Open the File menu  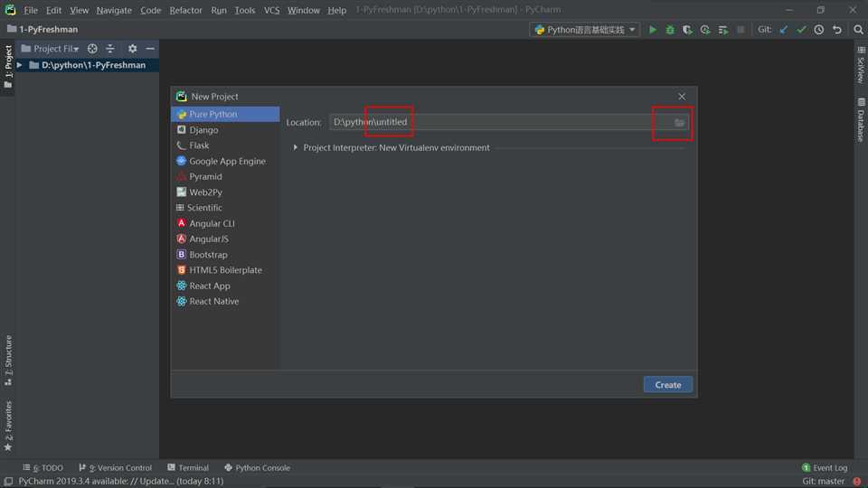[x=31, y=10]
